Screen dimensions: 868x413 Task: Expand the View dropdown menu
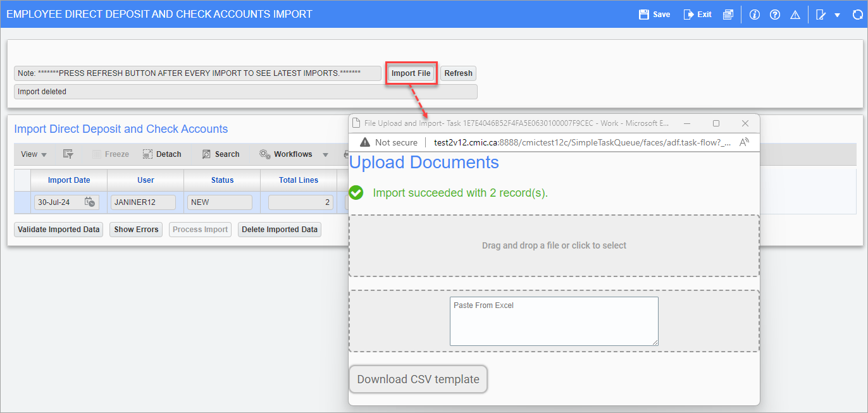(34, 154)
